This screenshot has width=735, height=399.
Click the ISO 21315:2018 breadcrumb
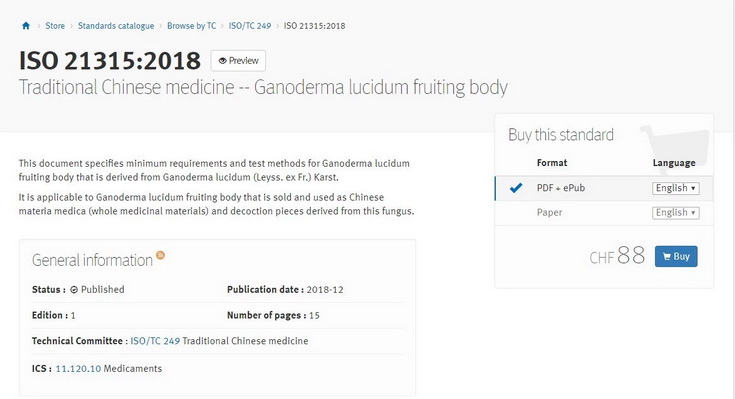point(314,26)
